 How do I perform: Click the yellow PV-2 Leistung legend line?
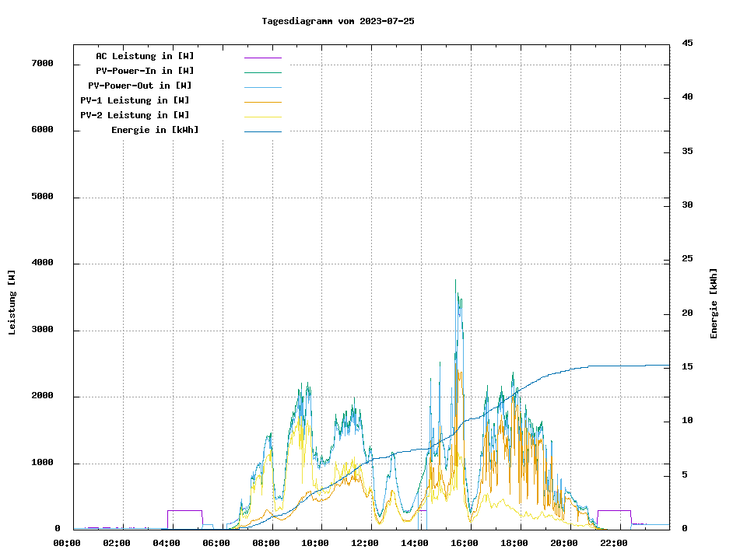(262, 117)
